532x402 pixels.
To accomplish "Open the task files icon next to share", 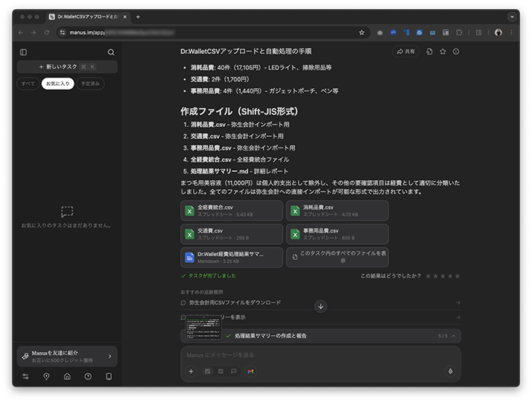I will pos(429,52).
